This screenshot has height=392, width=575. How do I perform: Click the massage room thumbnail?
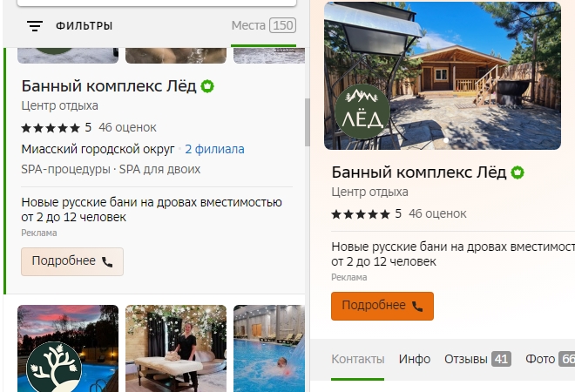coord(176,348)
